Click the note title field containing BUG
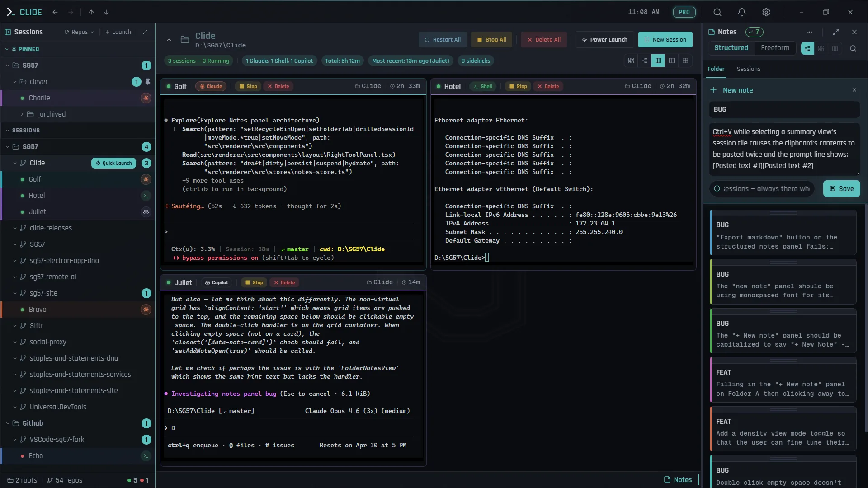Viewport: 868px width, 488px height. [784, 109]
